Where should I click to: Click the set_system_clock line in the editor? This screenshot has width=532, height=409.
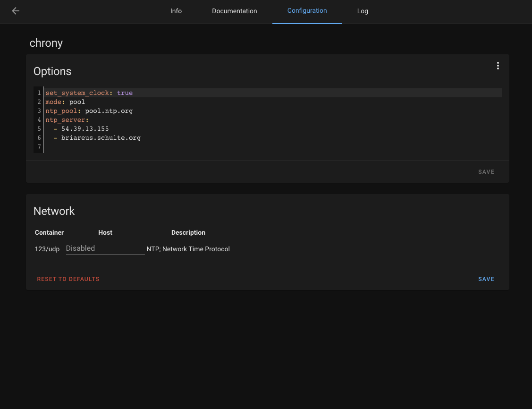point(273,93)
